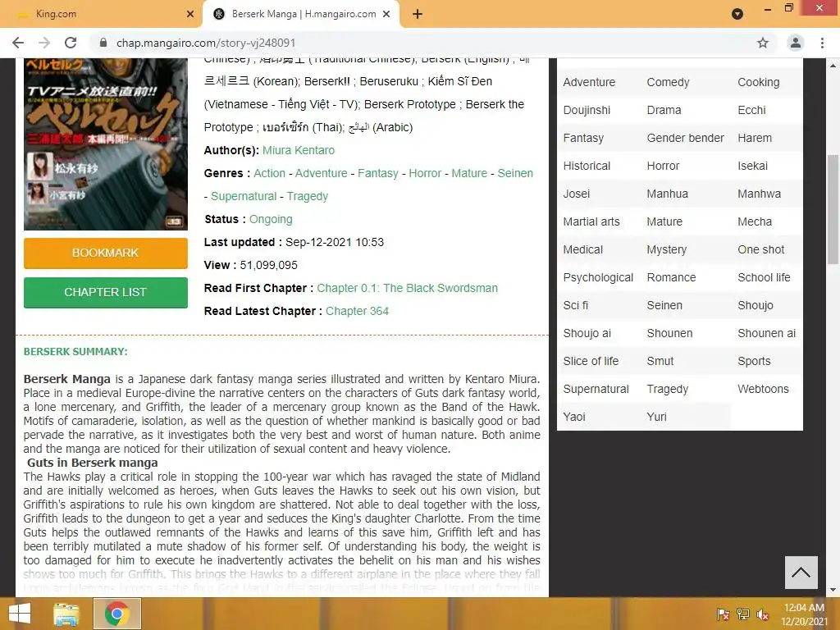Click the scroll-to-top arrow button
840x630 pixels.
pyautogui.click(x=801, y=572)
